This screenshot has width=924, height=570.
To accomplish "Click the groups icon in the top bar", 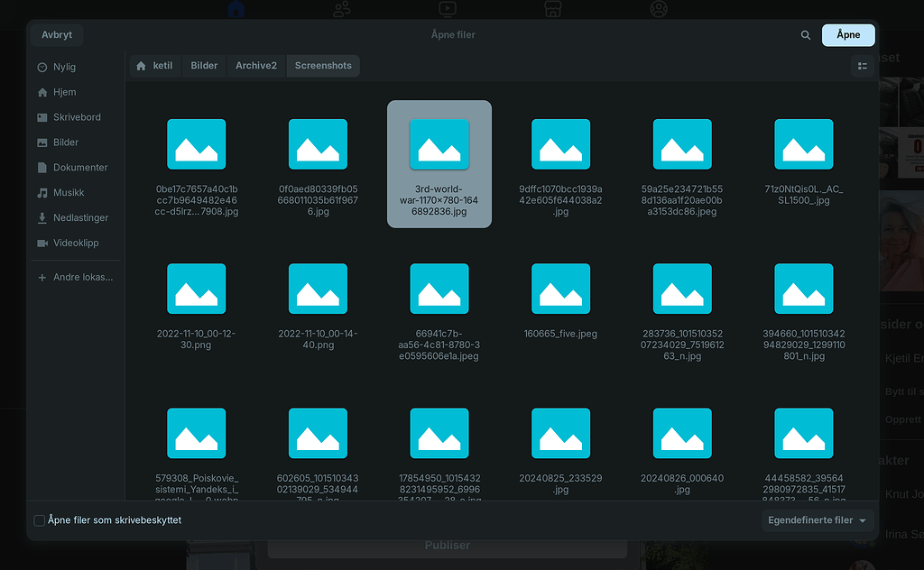I will 340,8.
